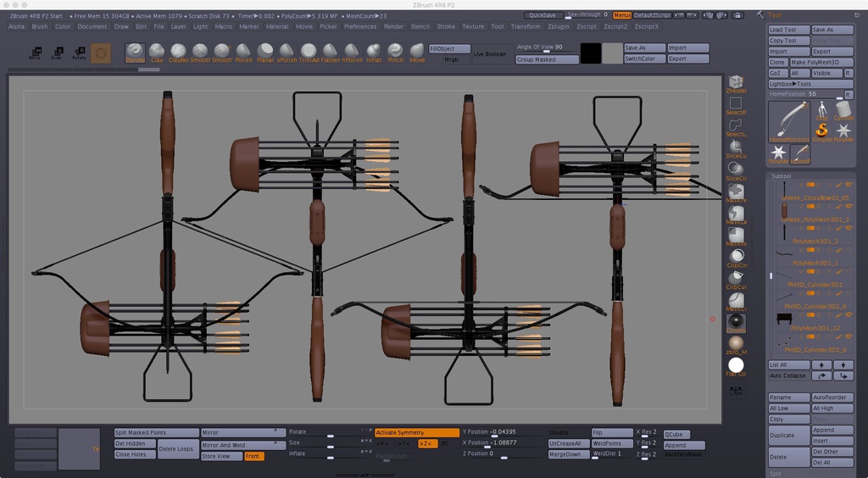This screenshot has height=478, width=868.
Task: Activate the Move transform gizmo icon
Action: point(35,53)
